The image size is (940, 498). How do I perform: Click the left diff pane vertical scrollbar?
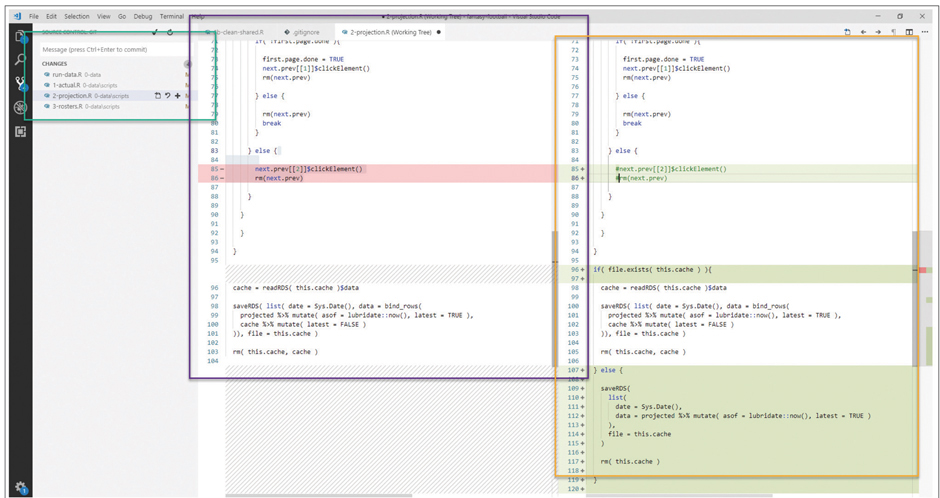point(555,298)
